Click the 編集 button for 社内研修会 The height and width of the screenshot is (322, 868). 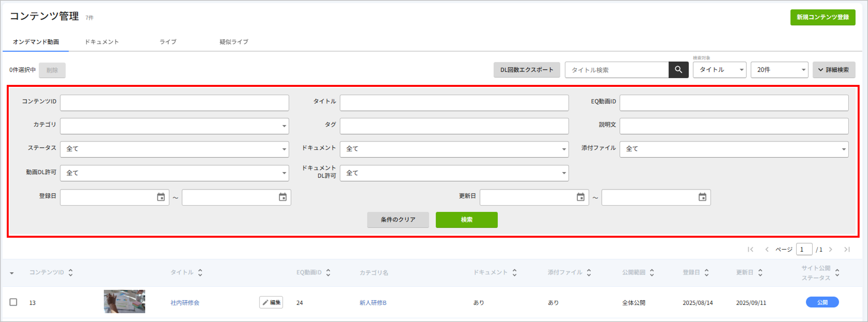[271, 302]
